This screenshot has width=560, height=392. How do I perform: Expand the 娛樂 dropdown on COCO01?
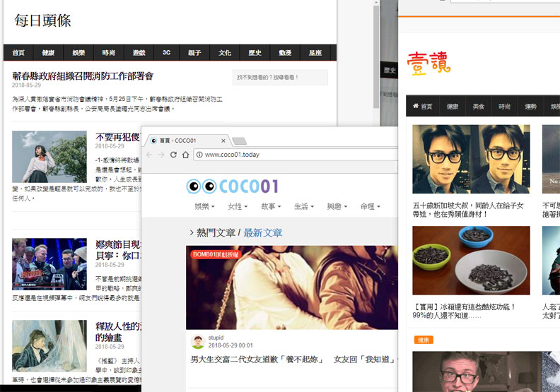tap(204, 206)
